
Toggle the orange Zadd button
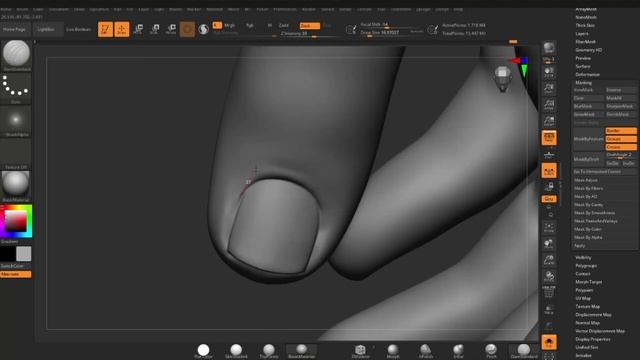[x=309, y=26]
